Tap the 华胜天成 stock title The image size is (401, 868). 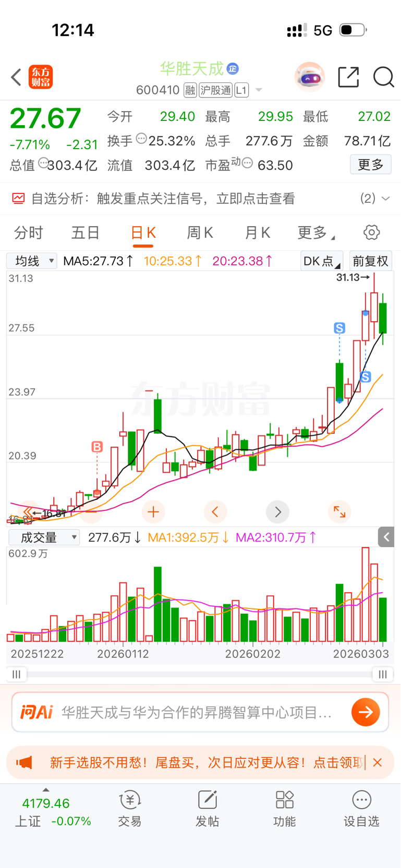pos(191,68)
